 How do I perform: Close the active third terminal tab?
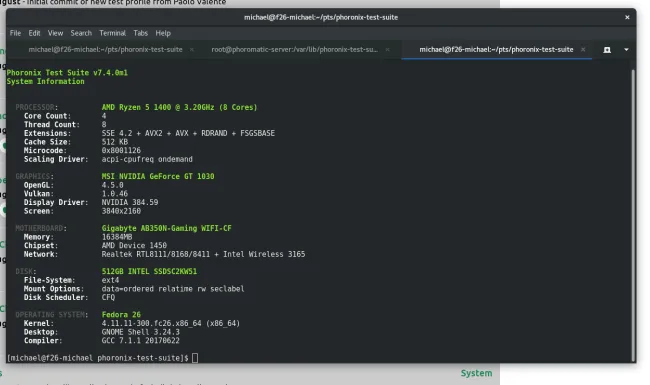click(583, 50)
